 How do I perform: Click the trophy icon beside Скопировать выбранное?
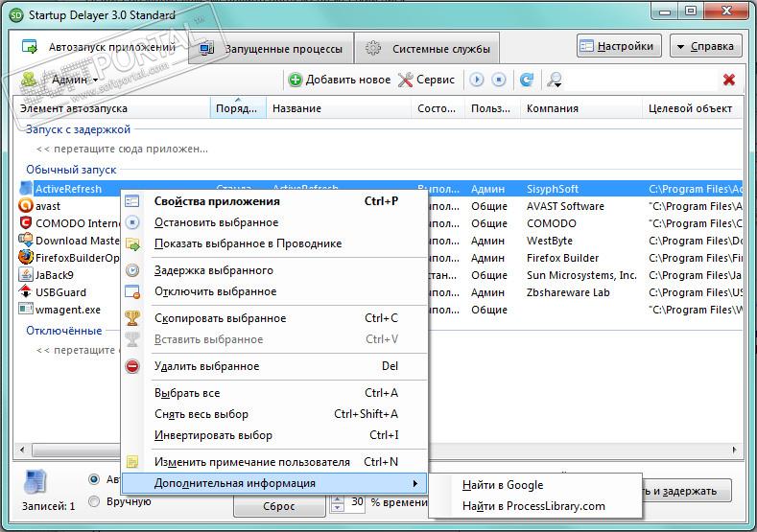[132, 318]
